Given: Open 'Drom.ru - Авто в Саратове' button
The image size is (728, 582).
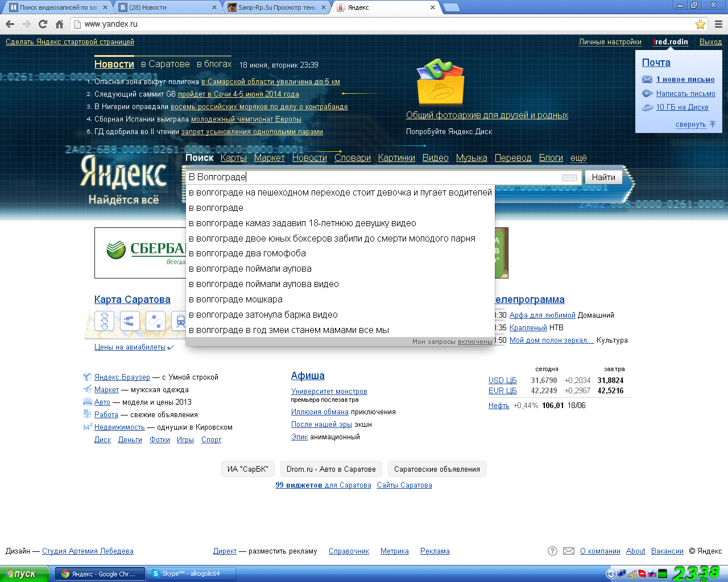Looking at the screenshot, I should (x=331, y=469).
